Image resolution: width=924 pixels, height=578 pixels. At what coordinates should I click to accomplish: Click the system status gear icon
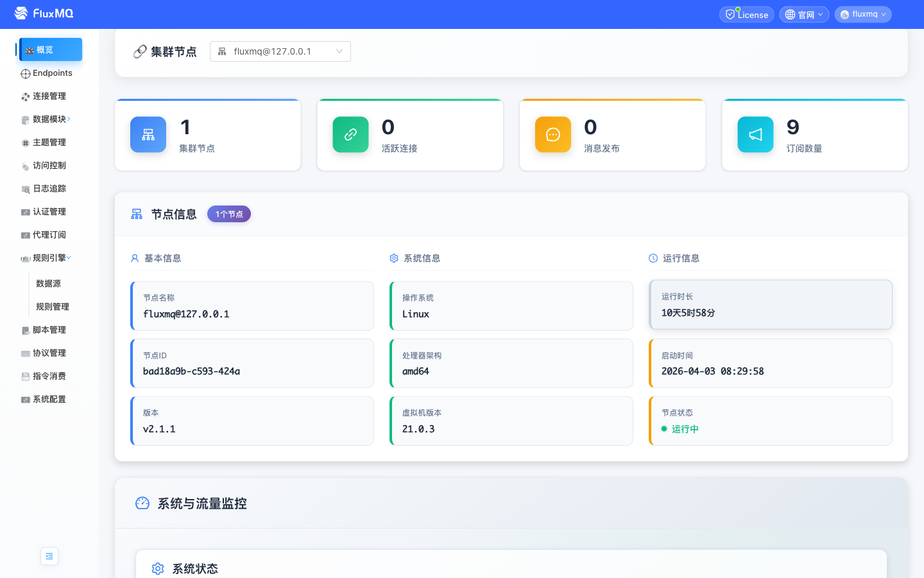click(158, 568)
